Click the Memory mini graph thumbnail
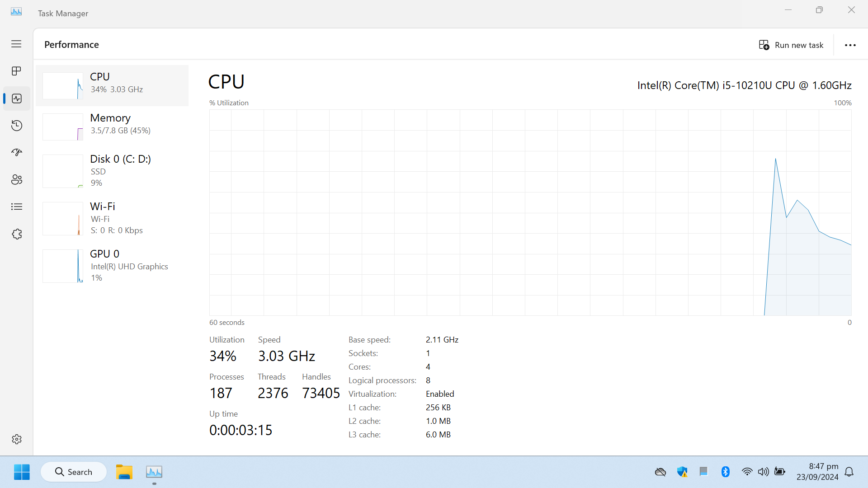The height and width of the screenshot is (488, 868). click(63, 127)
